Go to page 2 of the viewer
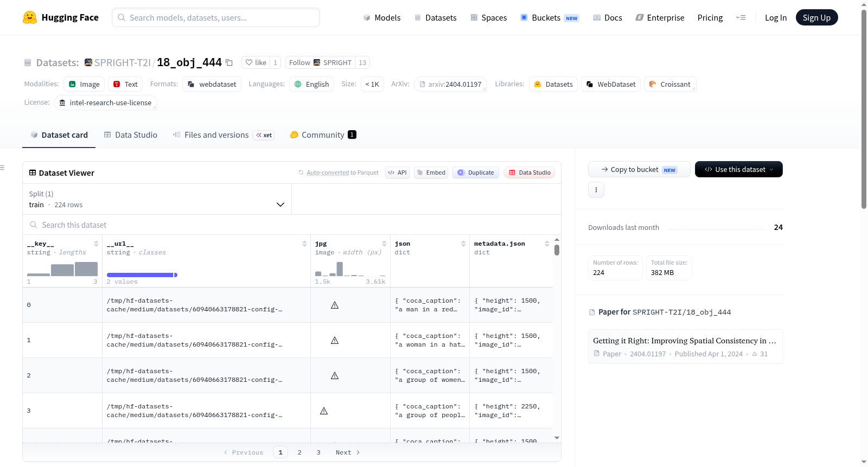 click(299, 452)
